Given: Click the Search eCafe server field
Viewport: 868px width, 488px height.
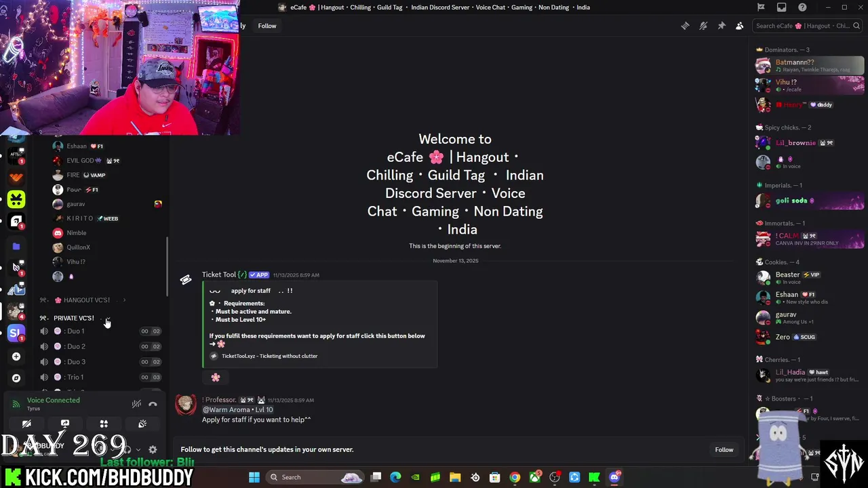Looking at the screenshot, I should tap(807, 26).
